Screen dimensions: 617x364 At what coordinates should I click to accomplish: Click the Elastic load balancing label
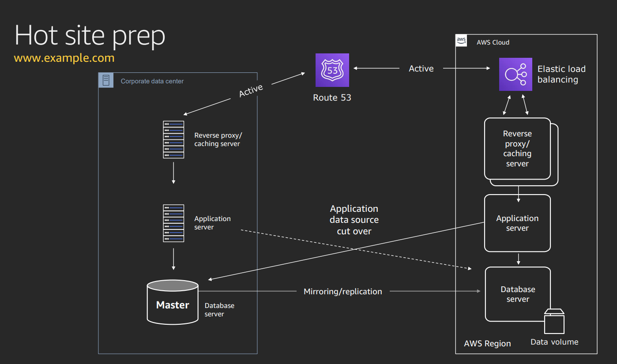click(x=561, y=74)
